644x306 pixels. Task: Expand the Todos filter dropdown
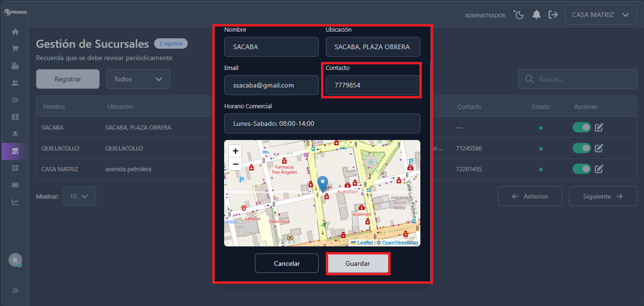click(138, 79)
